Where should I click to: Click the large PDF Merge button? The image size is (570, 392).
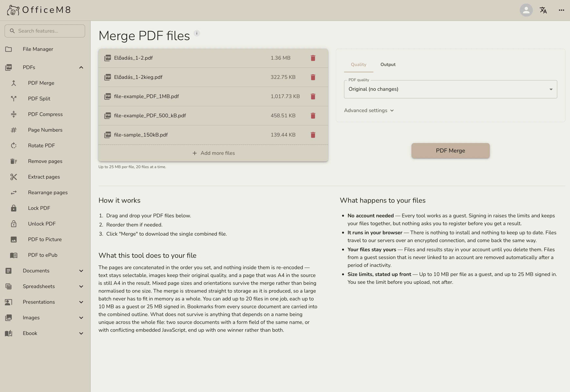point(450,151)
